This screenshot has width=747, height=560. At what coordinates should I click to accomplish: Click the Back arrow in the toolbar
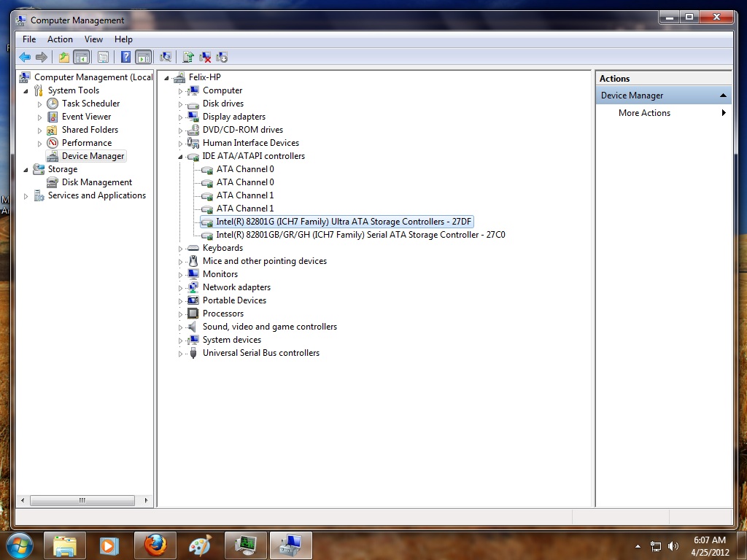click(x=25, y=58)
